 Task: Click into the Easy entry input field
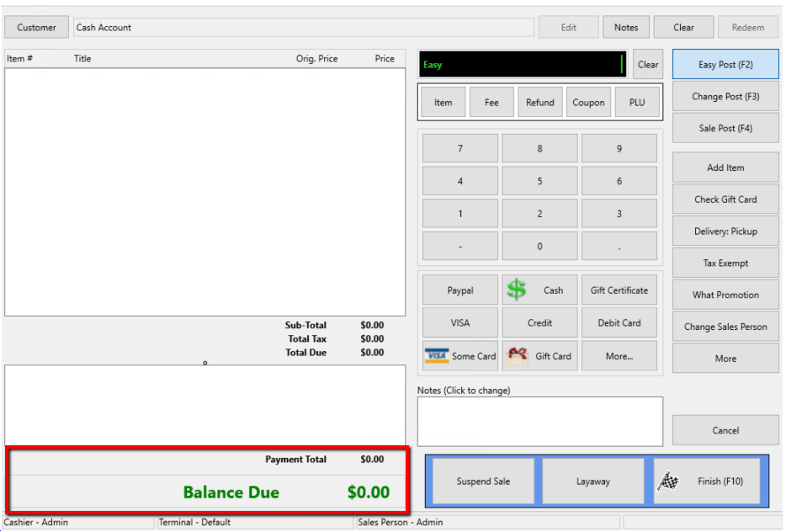click(x=522, y=65)
